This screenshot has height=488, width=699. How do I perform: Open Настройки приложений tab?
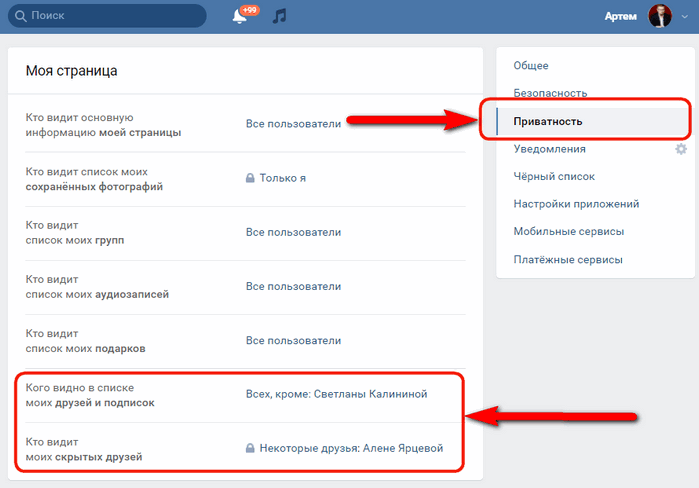576,204
